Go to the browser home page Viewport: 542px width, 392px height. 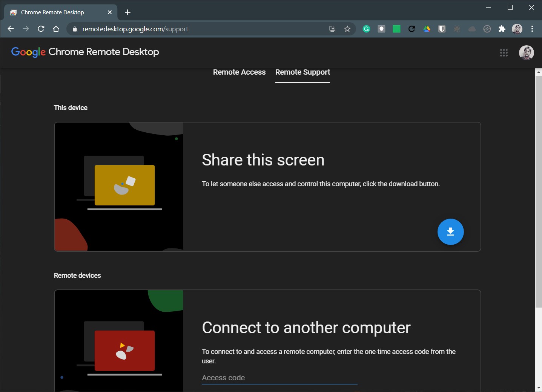coord(56,29)
